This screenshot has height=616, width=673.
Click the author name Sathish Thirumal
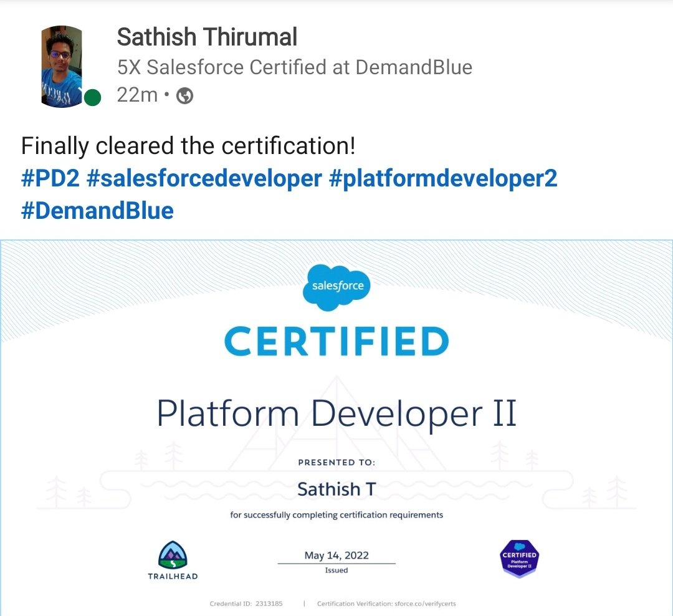pyautogui.click(x=207, y=37)
